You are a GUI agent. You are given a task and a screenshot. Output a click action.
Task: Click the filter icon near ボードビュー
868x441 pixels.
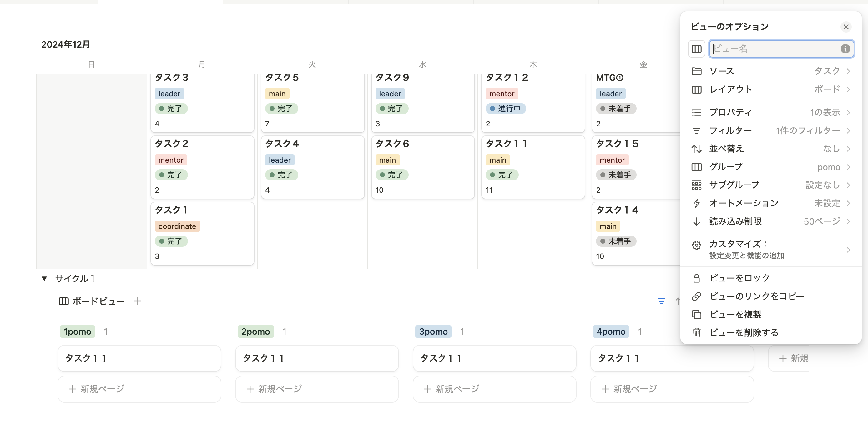(661, 301)
